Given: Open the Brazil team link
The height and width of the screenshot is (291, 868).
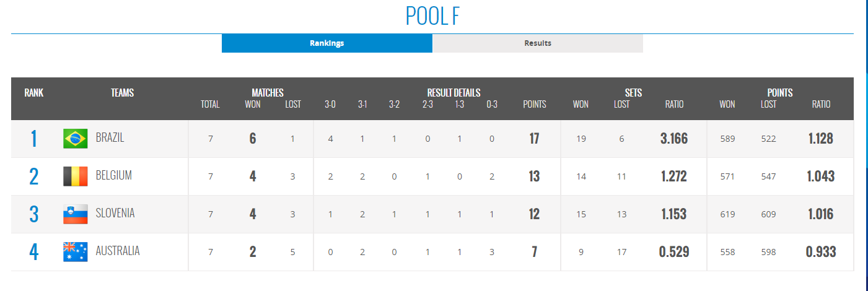Looking at the screenshot, I should [x=110, y=138].
